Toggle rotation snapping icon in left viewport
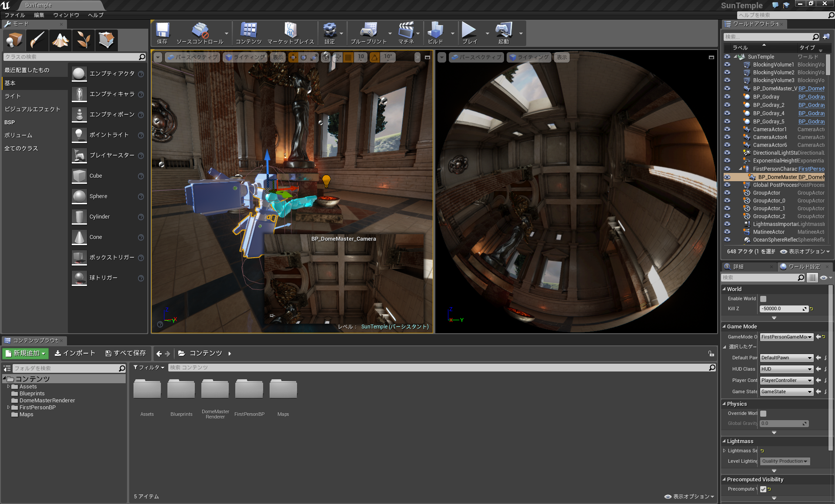Screen dimensions: 835x504 click(x=374, y=57)
